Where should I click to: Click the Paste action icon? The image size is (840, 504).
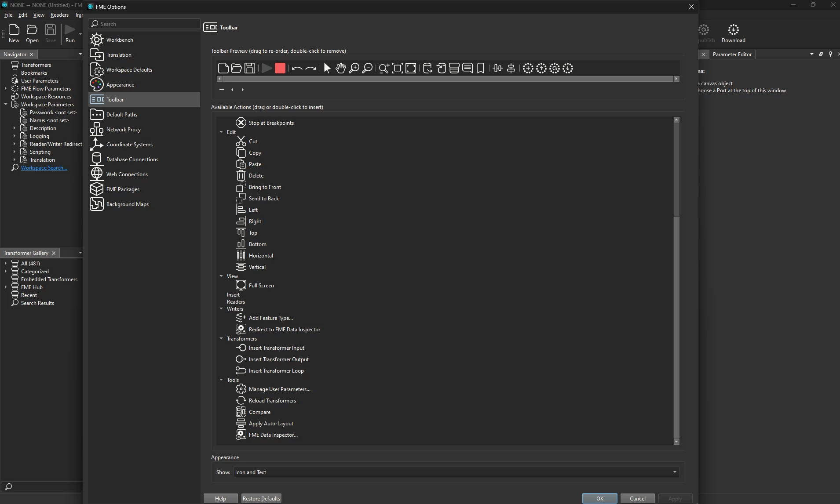(241, 164)
